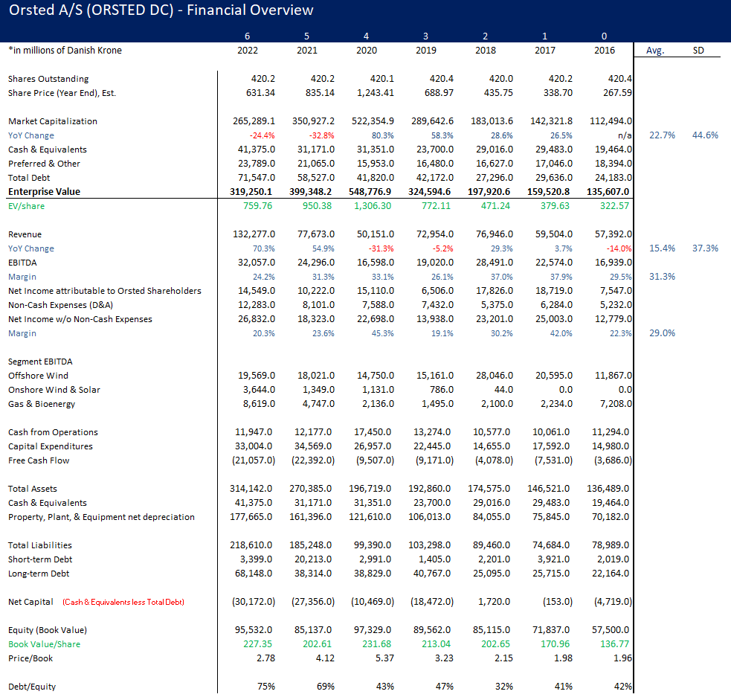This screenshot has height=700, width=731.
Task: Click Gas & Bioenergy value 8,619.0
Action: pos(260,404)
